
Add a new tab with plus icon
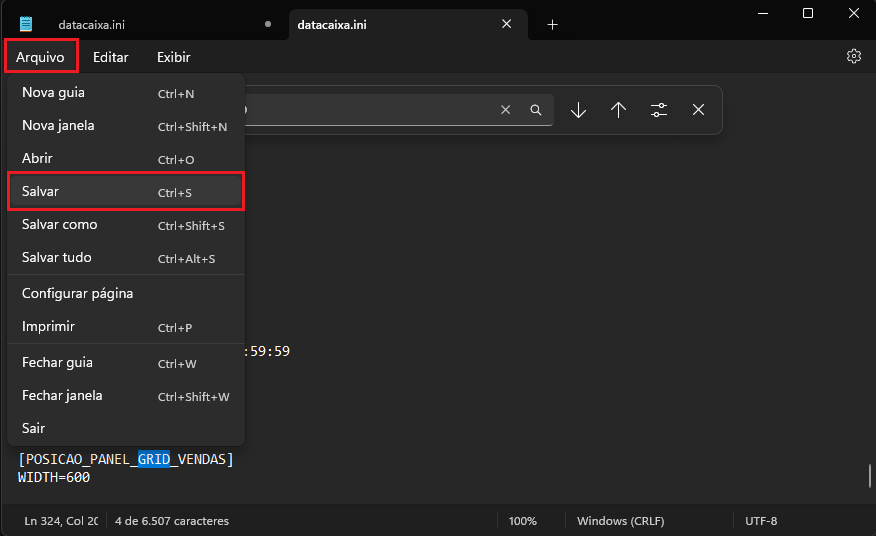552,24
